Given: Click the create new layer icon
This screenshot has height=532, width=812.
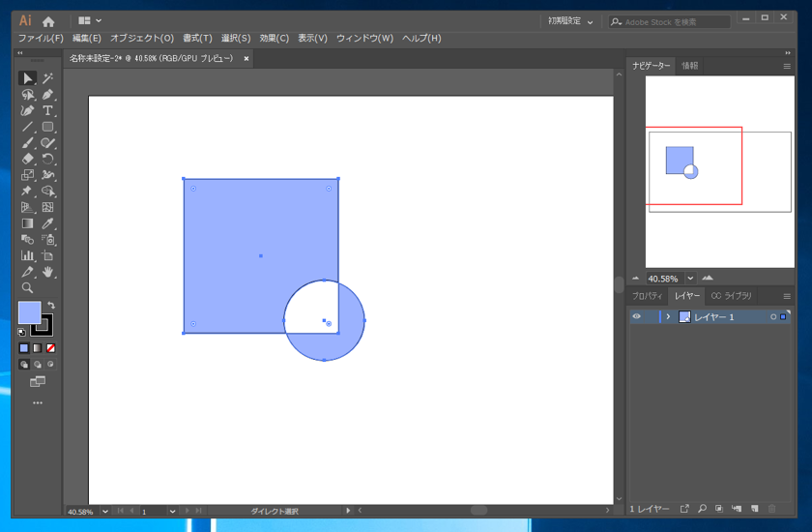Looking at the screenshot, I should click(754, 509).
